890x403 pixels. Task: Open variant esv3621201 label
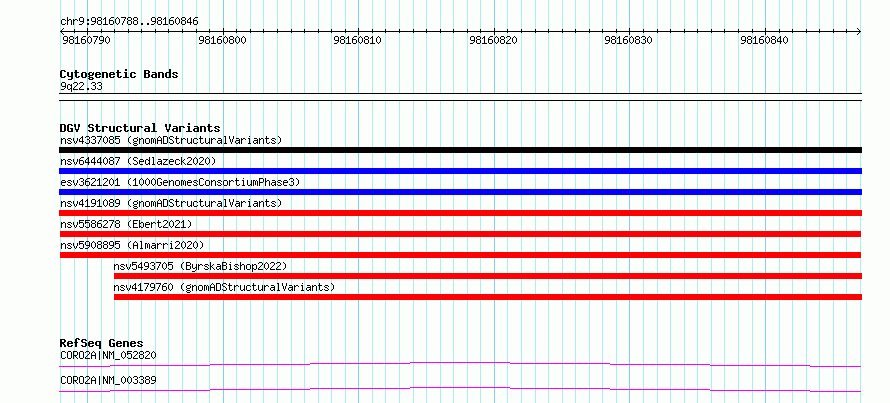[x=180, y=182]
